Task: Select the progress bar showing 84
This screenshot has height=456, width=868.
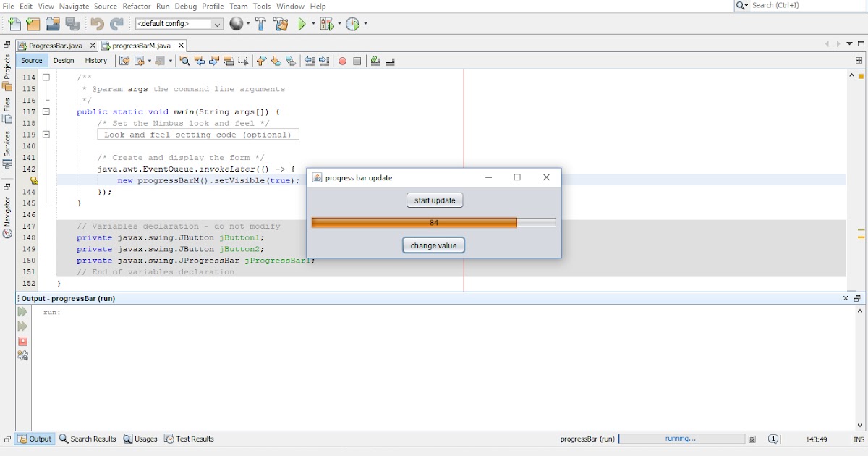Action: tap(434, 222)
